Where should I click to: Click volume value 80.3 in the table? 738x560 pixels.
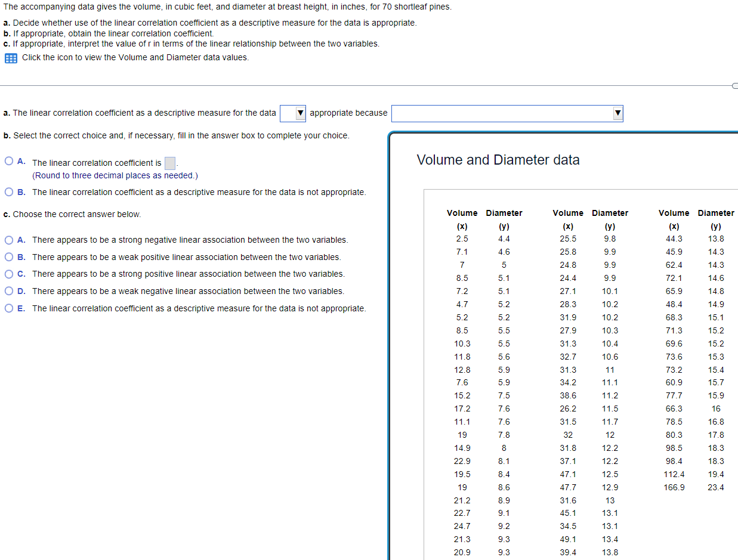674,435
